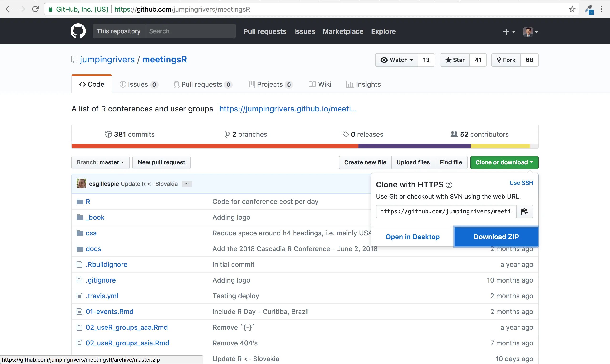Image resolution: width=610 pixels, height=364 pixels.
Task: Open Branch master dropdown
Action: tap(100, 162)
